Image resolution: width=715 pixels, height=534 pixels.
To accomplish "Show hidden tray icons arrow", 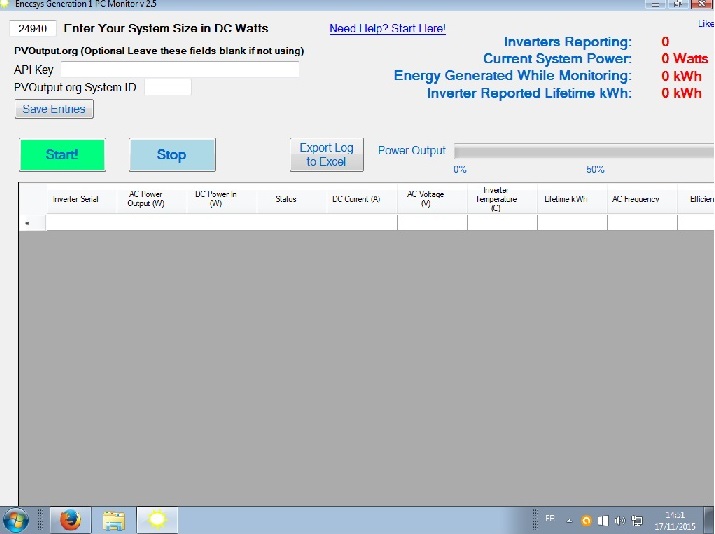I will [569, 520].
